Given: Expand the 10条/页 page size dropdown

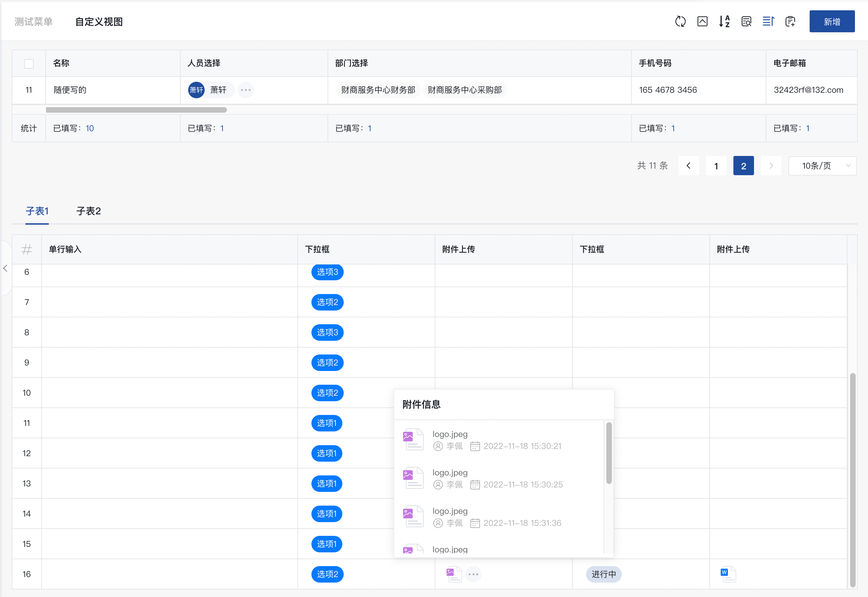Looking at the screenshot, I should [822, 166].
